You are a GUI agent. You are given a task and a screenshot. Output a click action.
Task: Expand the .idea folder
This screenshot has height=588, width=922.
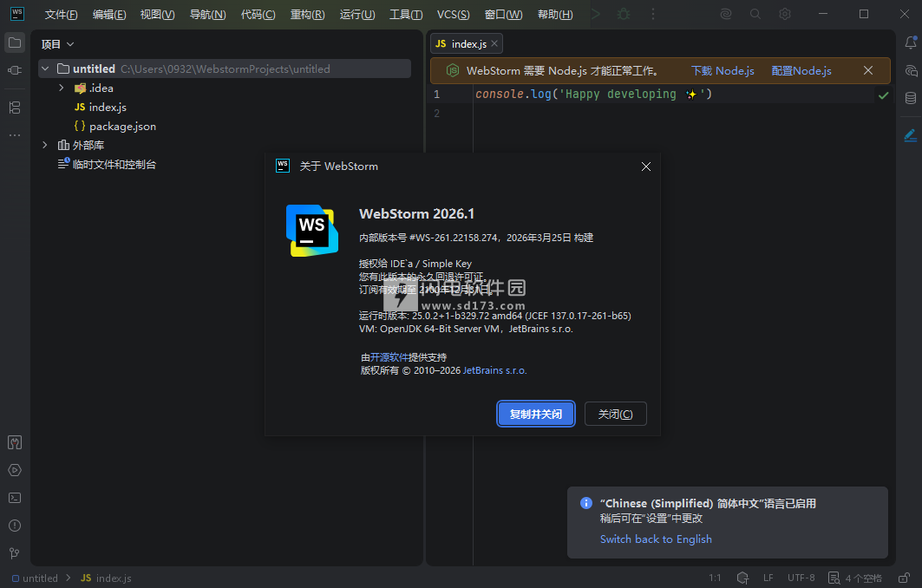click(61, 88)
